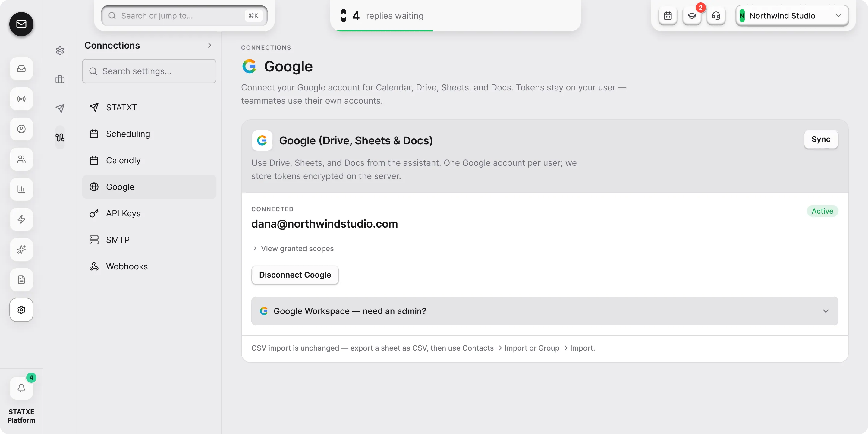The width and height of the screenshot is (868, 434).
Task: Click the Active status badge
Action: 822,211
